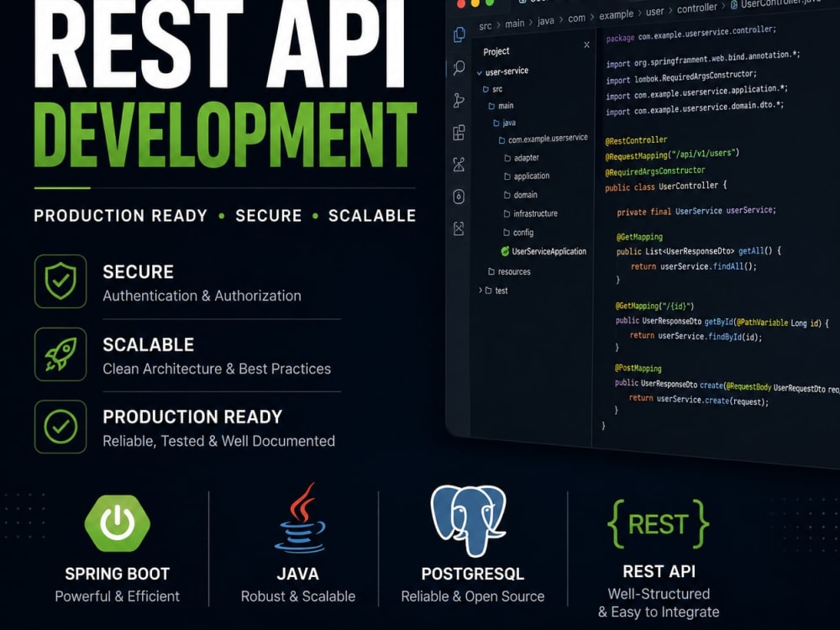Click the rocket Scalable icon
This screenshot has width=840, height=630.
point(60,354)
